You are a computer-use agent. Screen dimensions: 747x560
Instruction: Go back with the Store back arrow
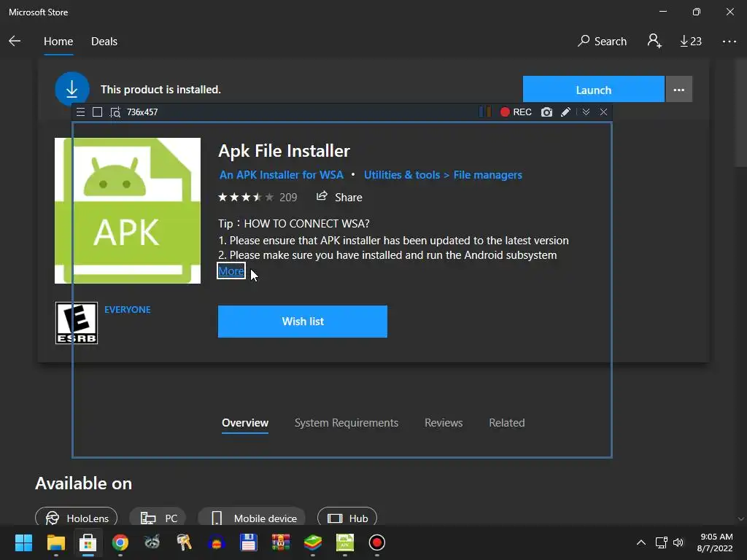[x=15, y=41]
